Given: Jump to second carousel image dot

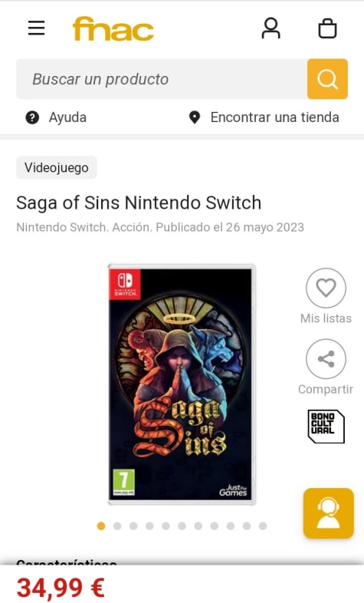Looking at the screenshot, I should [x=117, y=526].
